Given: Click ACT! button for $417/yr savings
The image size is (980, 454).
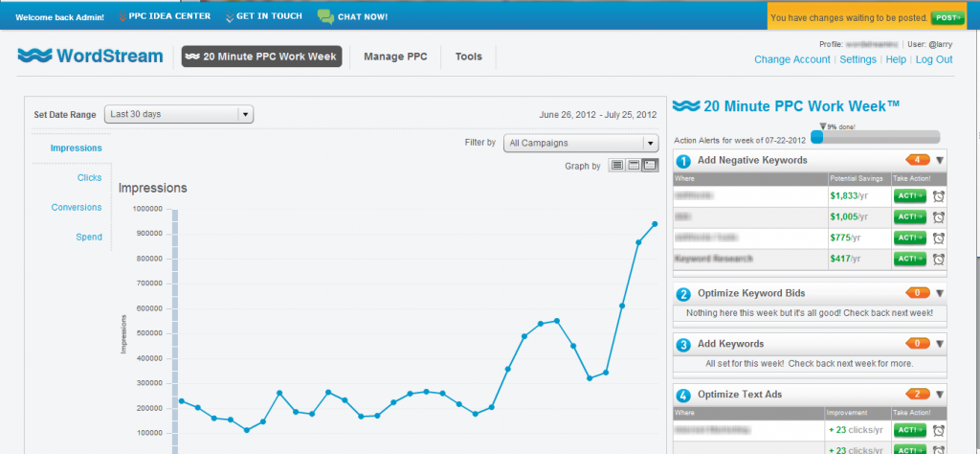Looking at the screenshot, I should pos(910,259).
